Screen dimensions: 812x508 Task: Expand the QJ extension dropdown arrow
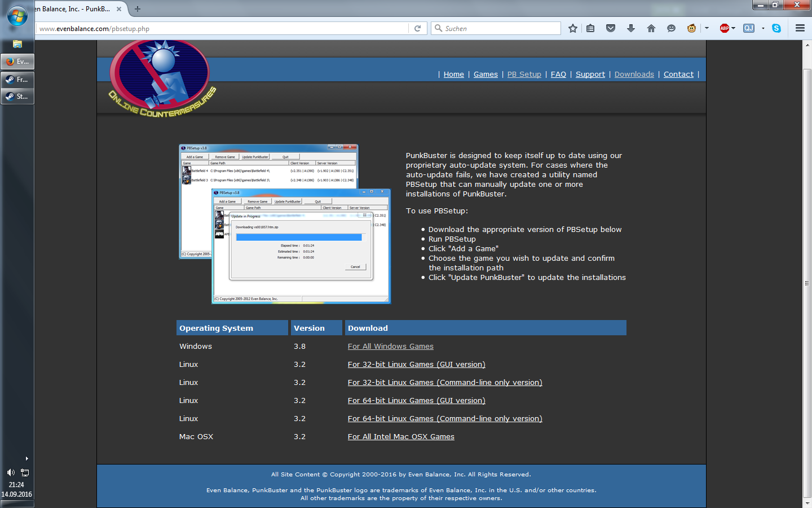tap(763, 28)
